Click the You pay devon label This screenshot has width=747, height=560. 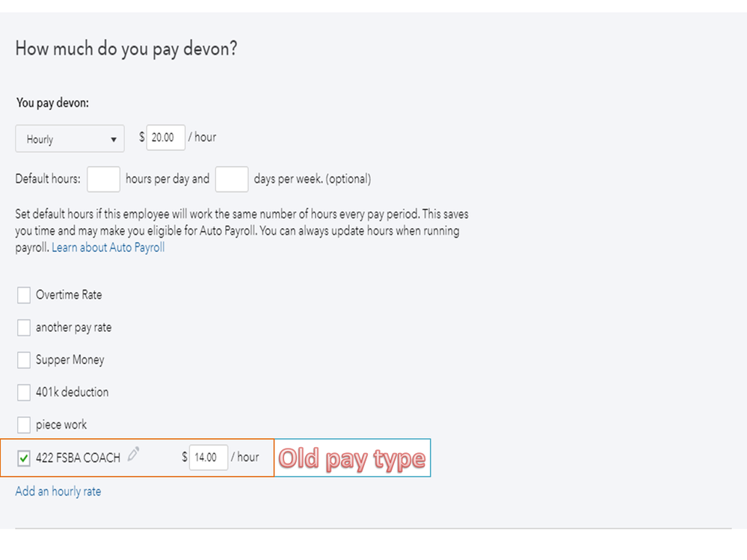[52, 103]
